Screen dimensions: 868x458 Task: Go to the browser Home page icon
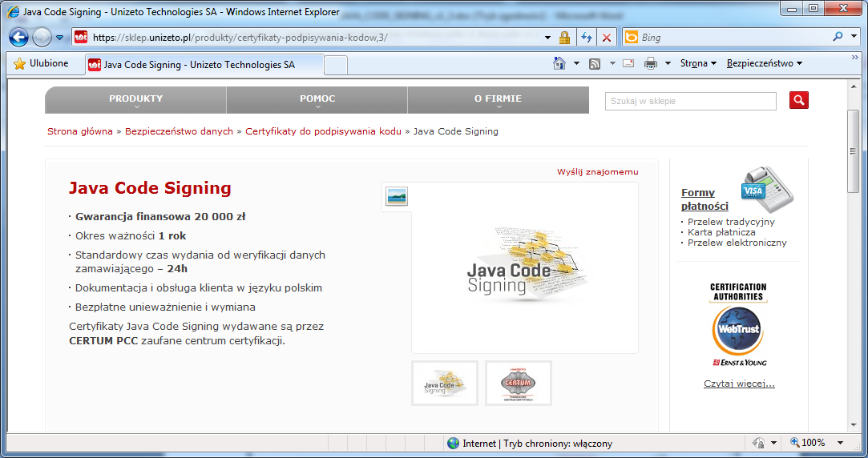[559, 63]
